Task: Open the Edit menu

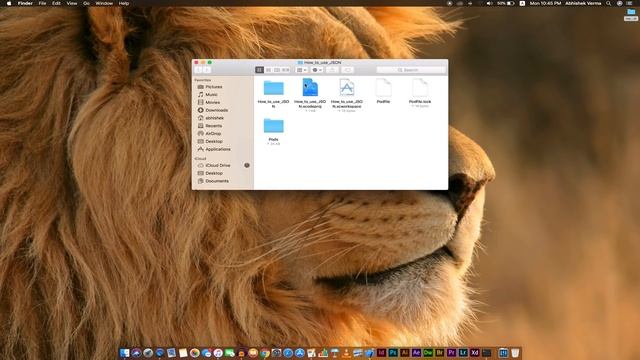Action: pyautogui.click(x=56, y=3)
